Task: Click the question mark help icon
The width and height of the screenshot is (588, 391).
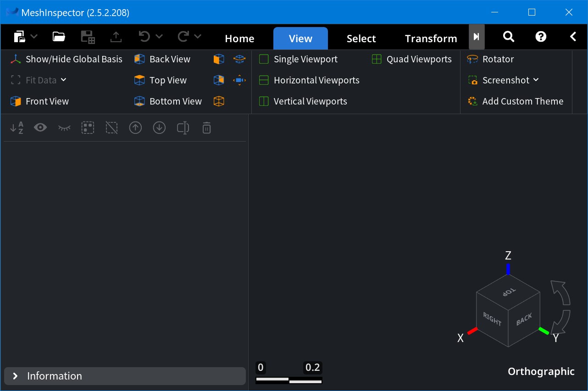Action: coord(541,37)
